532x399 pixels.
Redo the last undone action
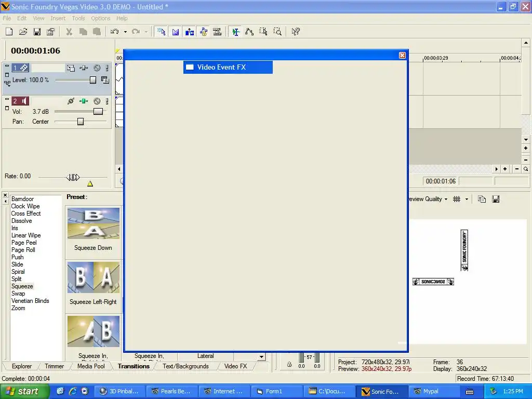point(136,32)
